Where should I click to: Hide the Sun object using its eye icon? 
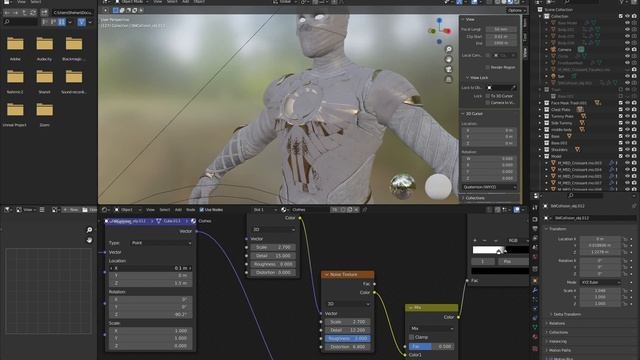point(627,76)
